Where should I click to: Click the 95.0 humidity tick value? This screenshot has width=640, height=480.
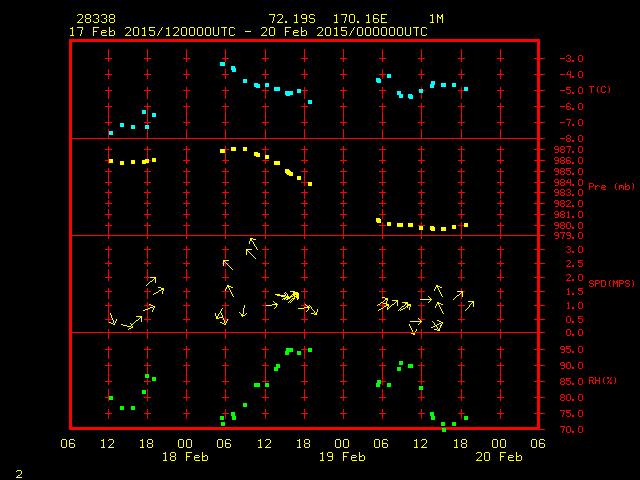click(571, 350)
